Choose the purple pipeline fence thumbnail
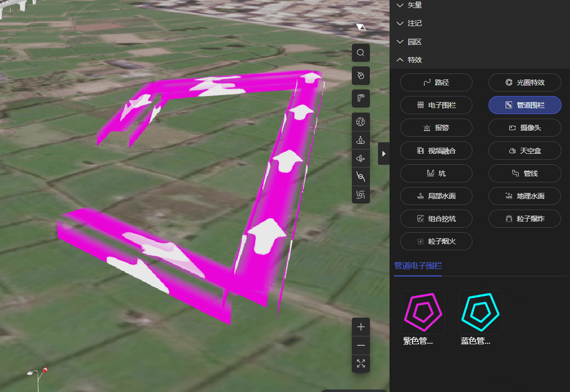Image resolution: width=570 pixels, height=392 pixels. [x=423, y=312]
